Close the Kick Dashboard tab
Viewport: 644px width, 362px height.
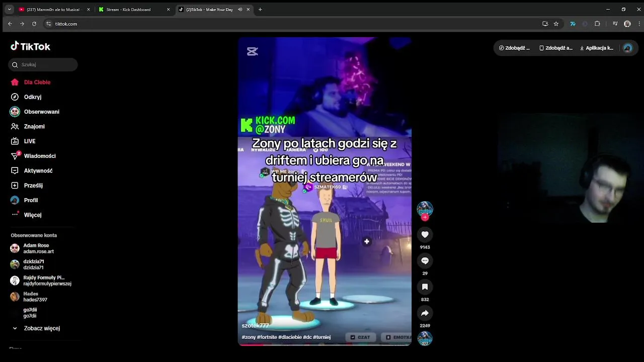pos(168,10)
